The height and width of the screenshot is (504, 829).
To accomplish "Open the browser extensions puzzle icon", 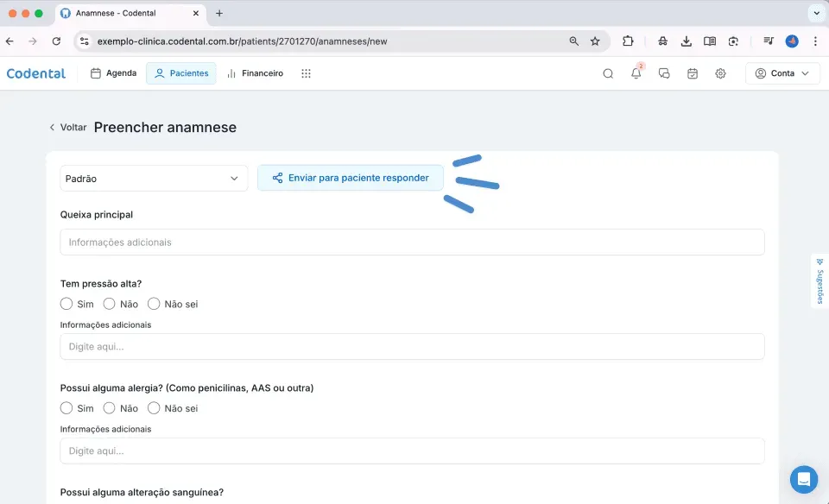I will (x=628, y=41).
